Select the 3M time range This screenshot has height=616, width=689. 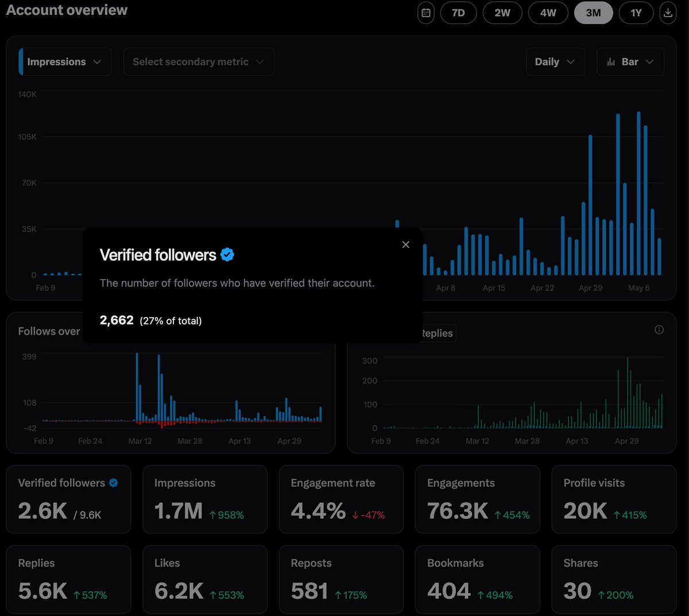pos(593,13)
